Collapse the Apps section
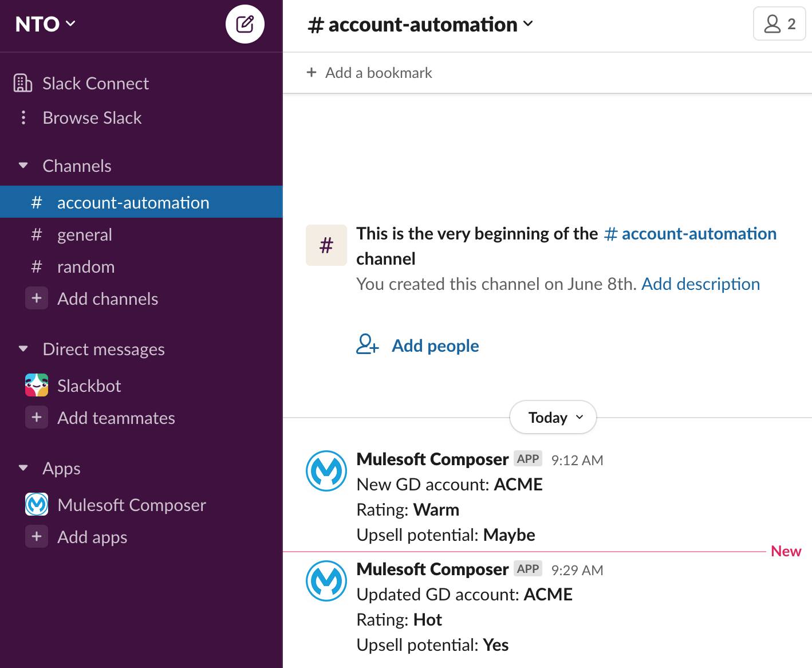The width and height of the screenshot is (812, 668). pyautogui.click(x=23, y=468)
